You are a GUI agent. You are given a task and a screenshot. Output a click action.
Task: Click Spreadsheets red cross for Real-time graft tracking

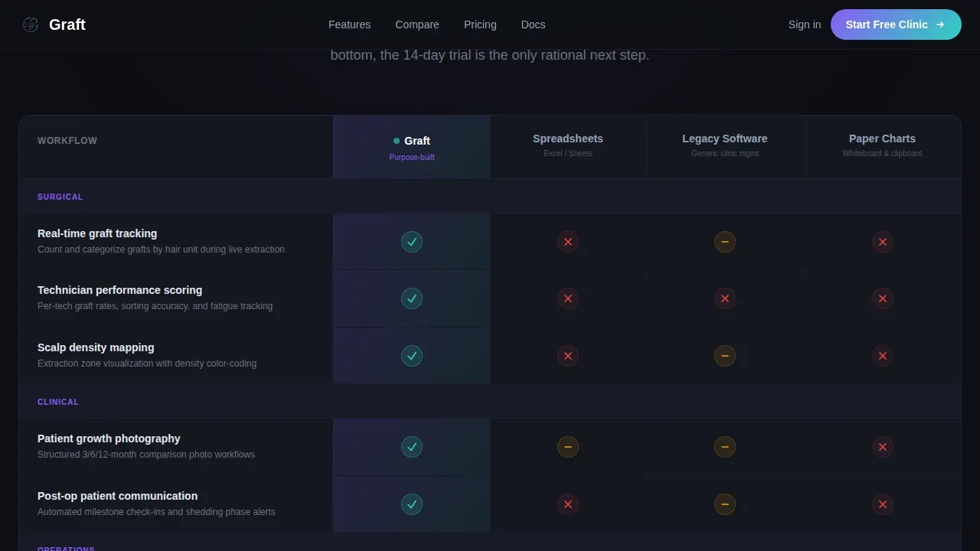tap(568, 242)
